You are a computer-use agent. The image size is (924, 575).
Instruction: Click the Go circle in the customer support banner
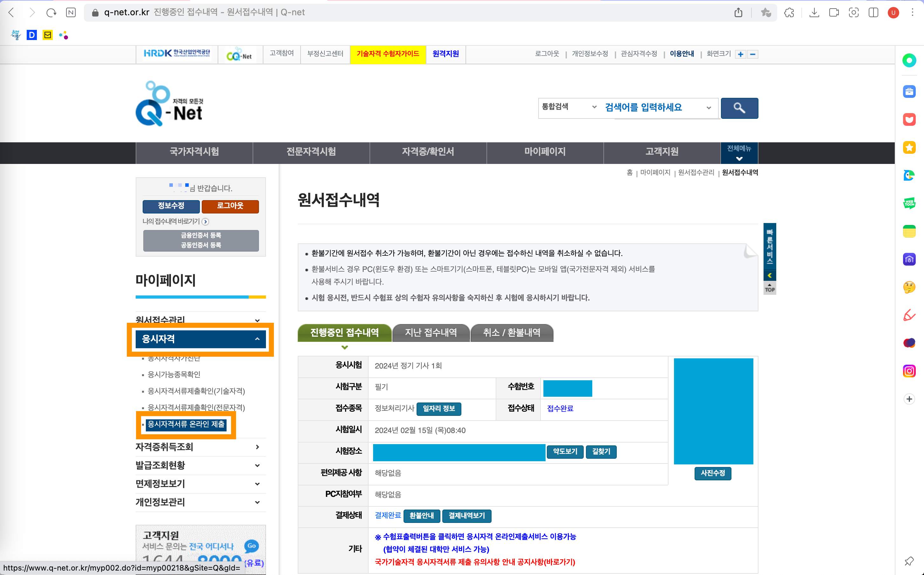(251, 546)
